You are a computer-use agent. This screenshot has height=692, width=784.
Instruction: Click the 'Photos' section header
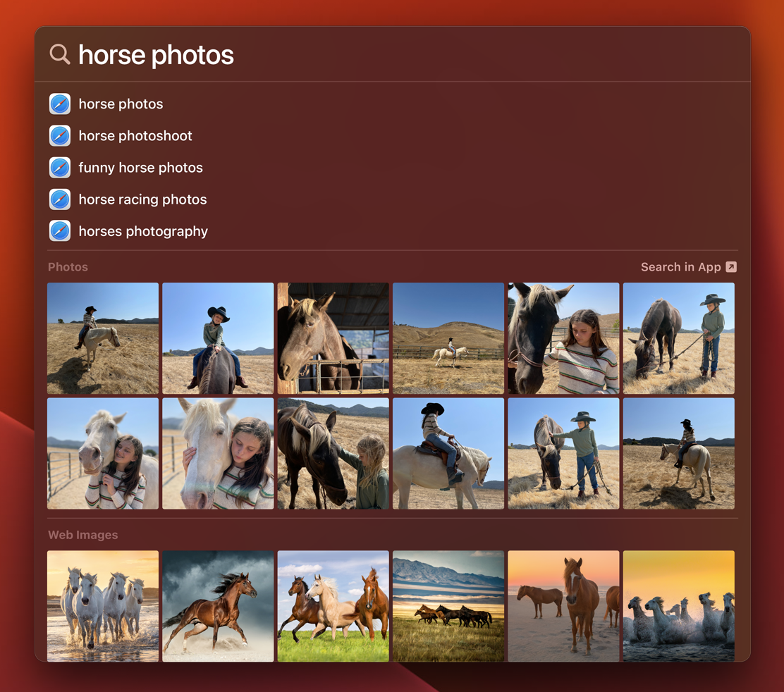click(68, 267)
